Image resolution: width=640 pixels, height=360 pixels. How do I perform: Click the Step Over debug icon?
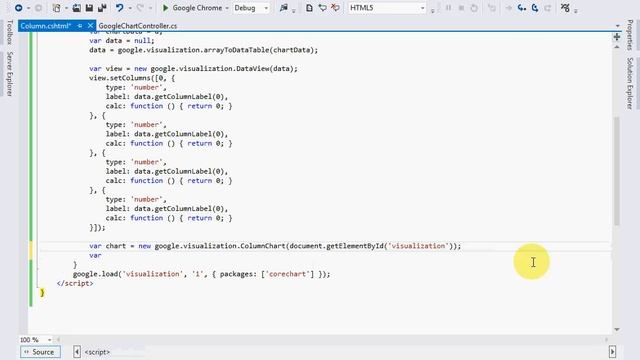tap(535, 8)
